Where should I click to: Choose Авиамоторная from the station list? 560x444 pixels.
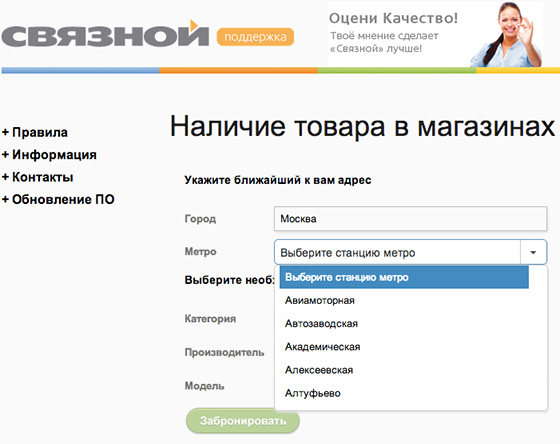point(404,300)
